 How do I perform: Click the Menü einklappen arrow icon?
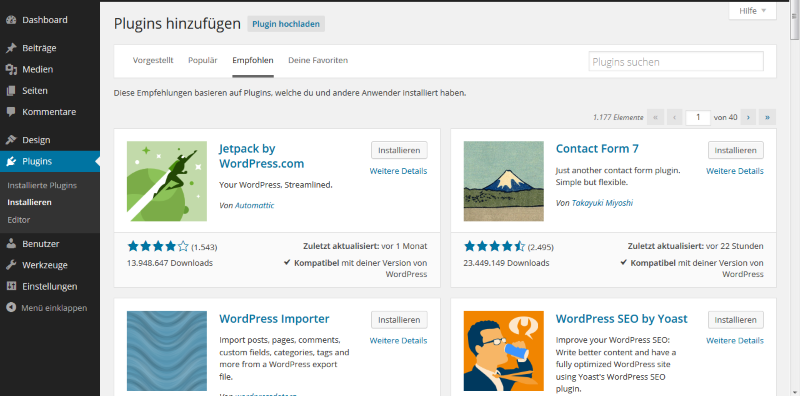[x=11, y=308]
